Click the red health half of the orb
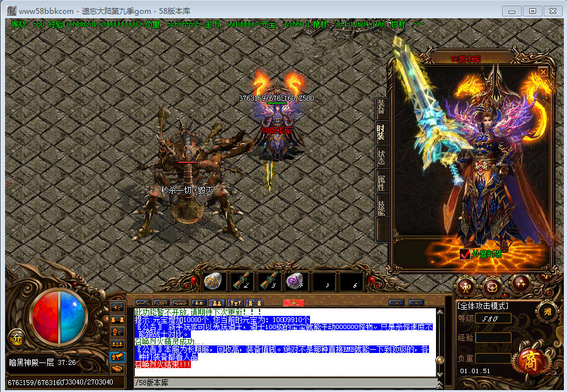567x392 pixels. pyautogui.click(x=45, y=318)
